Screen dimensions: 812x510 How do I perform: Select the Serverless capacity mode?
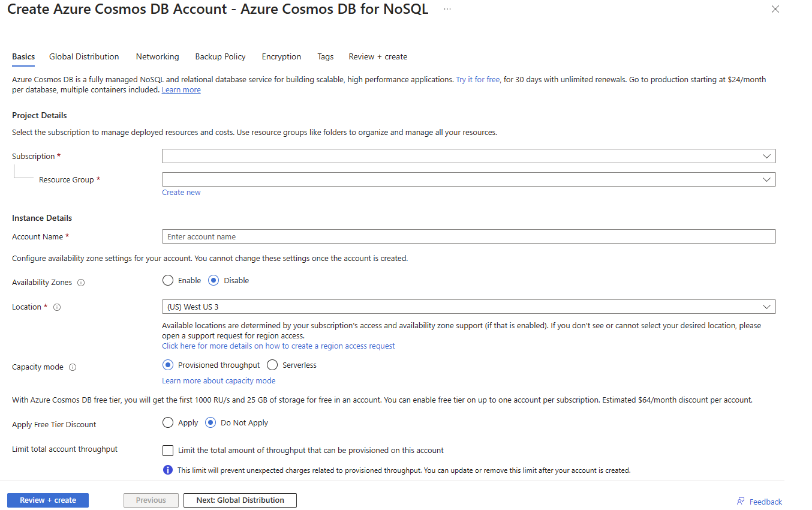click(x=272, y=364)
